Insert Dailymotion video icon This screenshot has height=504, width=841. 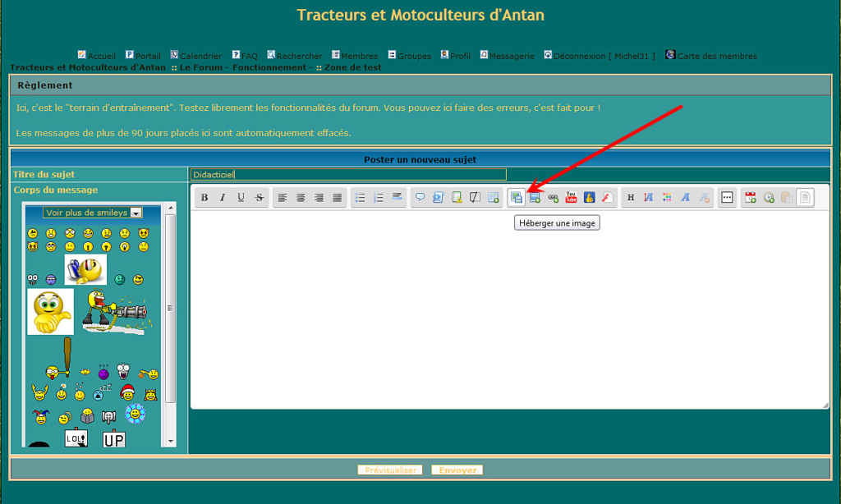coord(590,197)
